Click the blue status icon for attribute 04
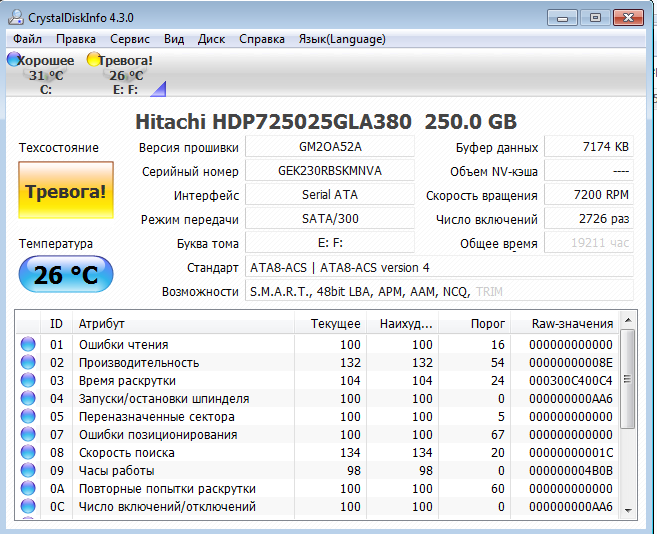The height and width of the screenshot is (534, 657). click(x=28, y=398)
